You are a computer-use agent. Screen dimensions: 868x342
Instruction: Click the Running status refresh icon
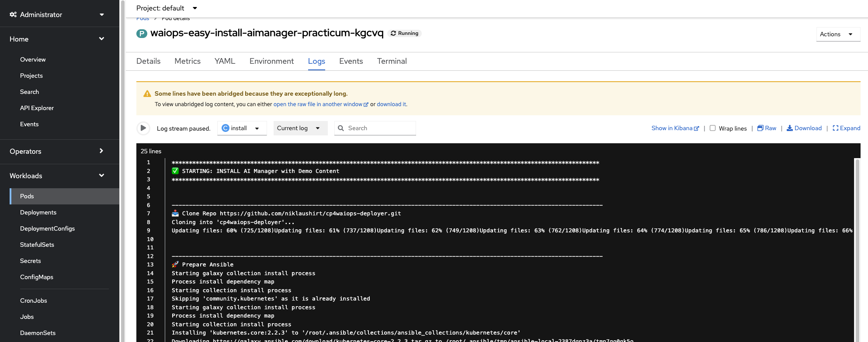click(x=393, y=33)
